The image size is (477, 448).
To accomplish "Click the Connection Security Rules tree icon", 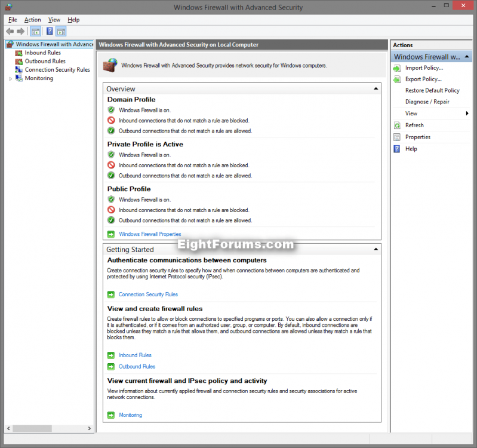I will click(x=19, y=70).
